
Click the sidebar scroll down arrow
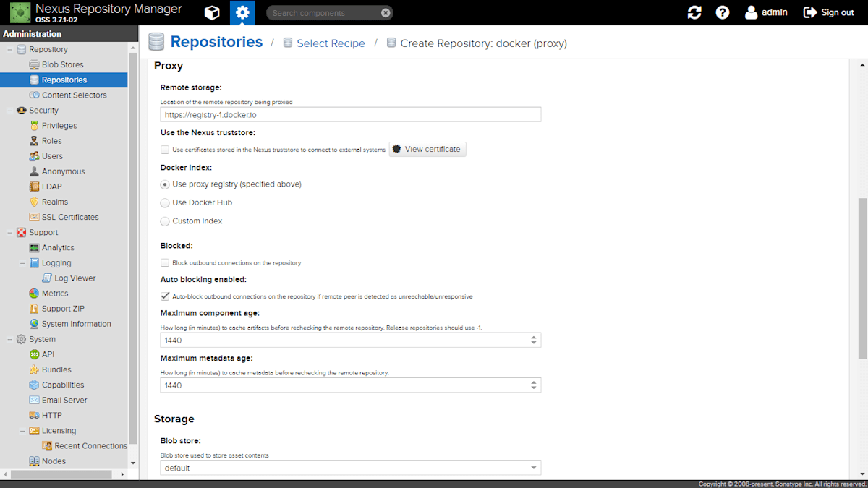click(x=133, y=463)
